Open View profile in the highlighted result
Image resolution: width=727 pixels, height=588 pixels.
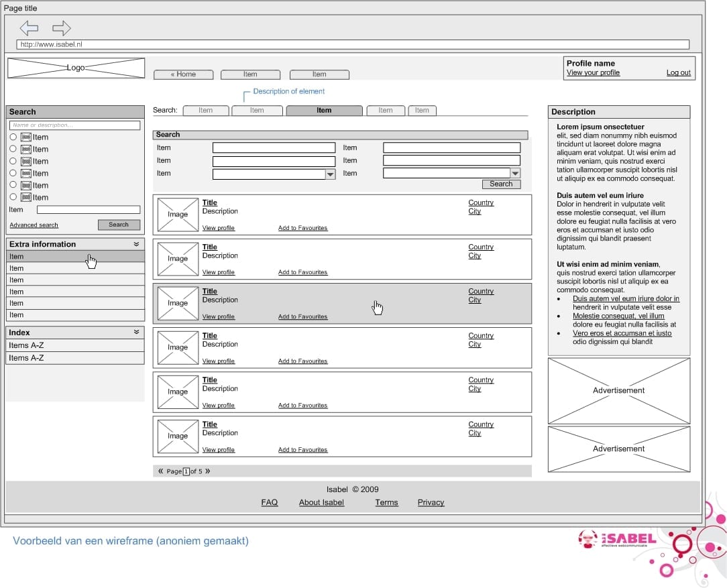[x=219, y=316]
